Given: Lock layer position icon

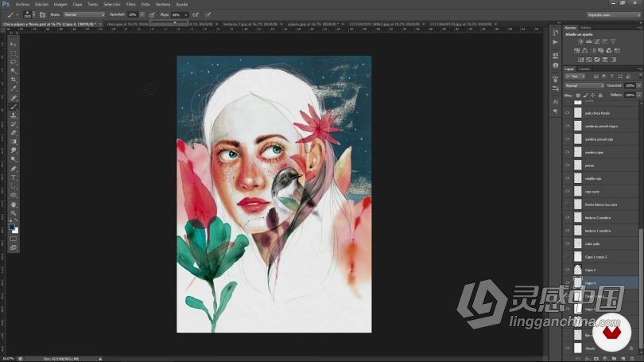Looking at the screenshot, I should pyautogui.click(x=592, y=95).
